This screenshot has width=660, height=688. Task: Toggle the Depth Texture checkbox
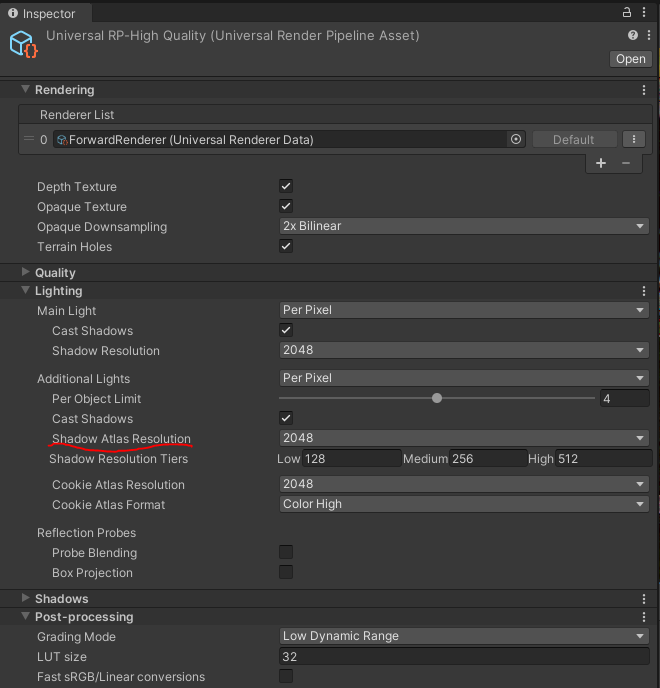286,186
